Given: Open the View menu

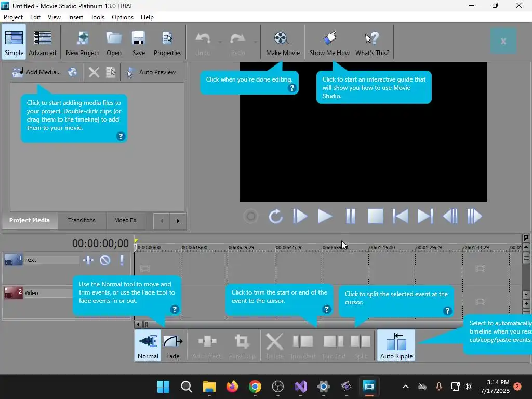Looking at the screenshot, I should 54,17.
